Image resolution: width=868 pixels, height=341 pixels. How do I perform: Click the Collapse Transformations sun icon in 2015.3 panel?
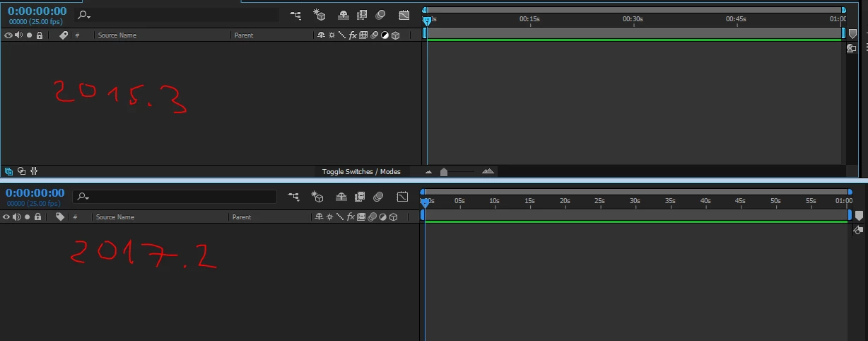331,35
